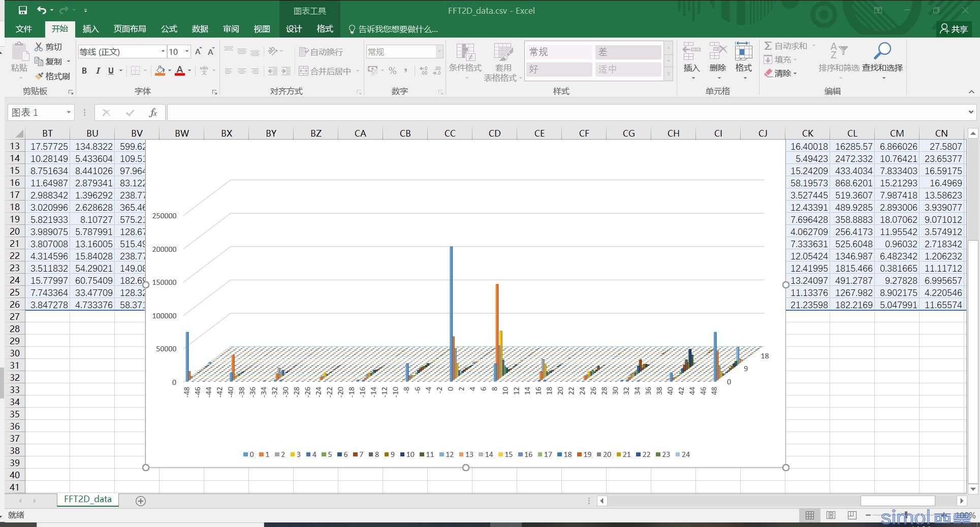
Task: Switch to the Insert tab
Action: (90, 29)
